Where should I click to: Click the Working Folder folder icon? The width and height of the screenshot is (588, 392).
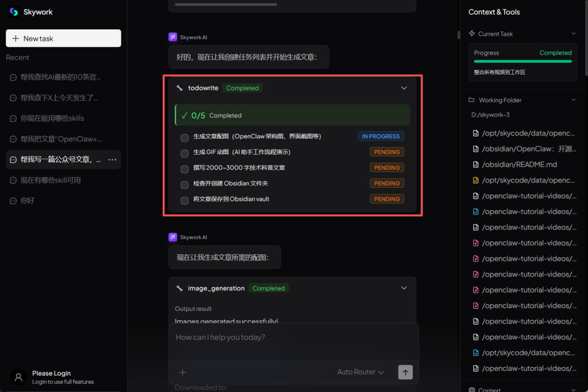pos(471,100)
